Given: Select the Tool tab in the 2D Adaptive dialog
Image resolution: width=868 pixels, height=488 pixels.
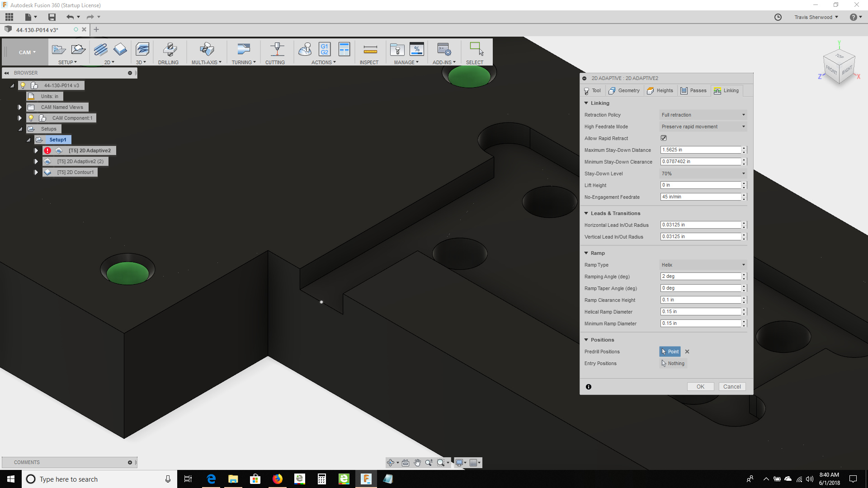Looking at the screenshot, I should pyautogui.click(x=592, y=90).
